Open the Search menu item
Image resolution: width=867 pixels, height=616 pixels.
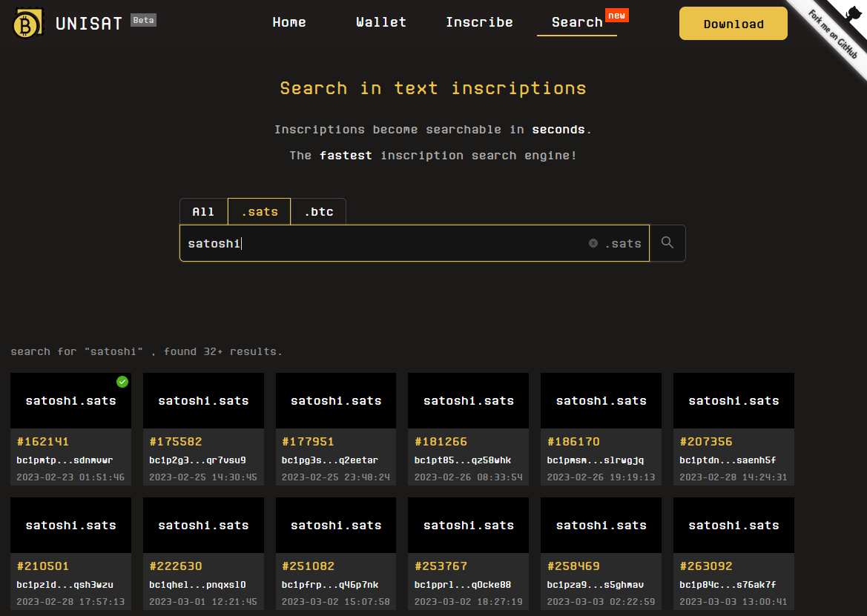click(x=577, y=22)
